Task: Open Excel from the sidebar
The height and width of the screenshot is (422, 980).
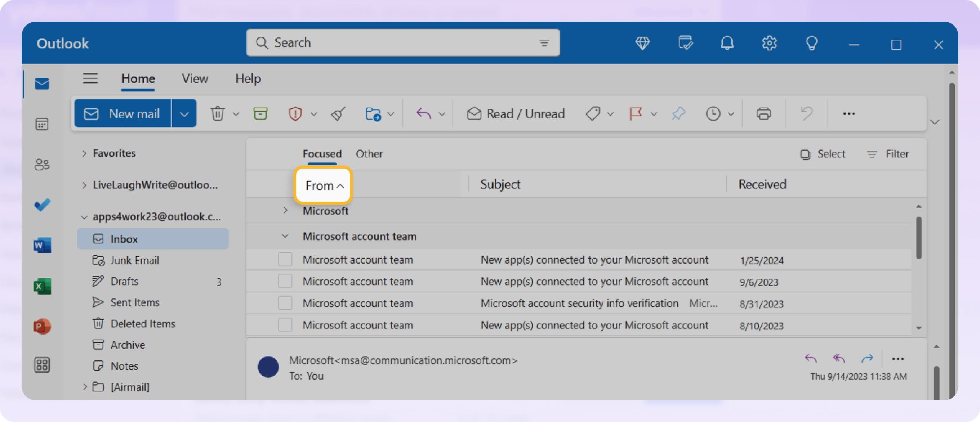Action: pos(42,286)
